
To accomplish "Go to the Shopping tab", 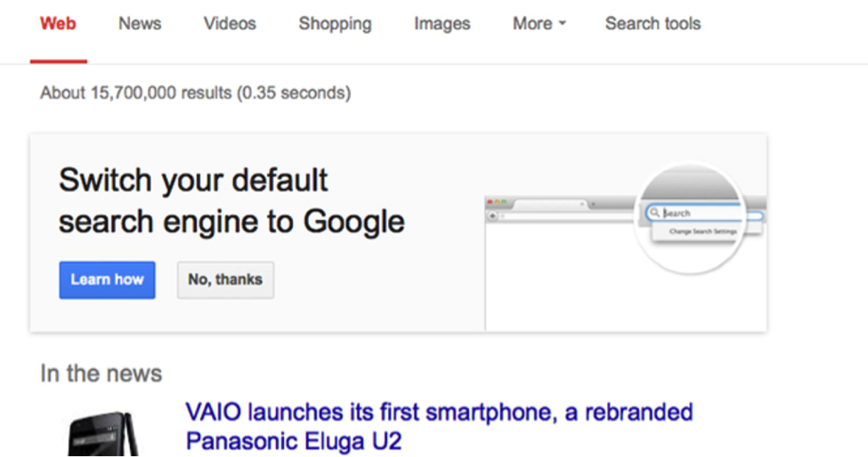I will coord(335,24).
